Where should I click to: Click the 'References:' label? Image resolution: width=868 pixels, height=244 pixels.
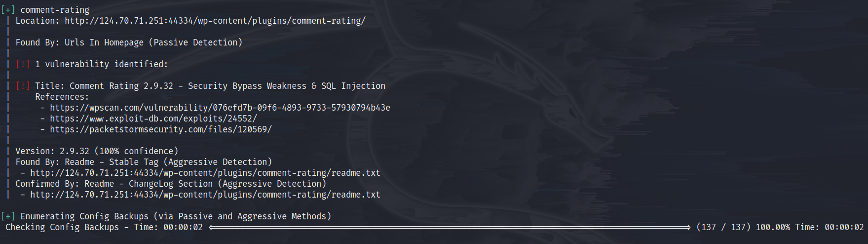62,97
